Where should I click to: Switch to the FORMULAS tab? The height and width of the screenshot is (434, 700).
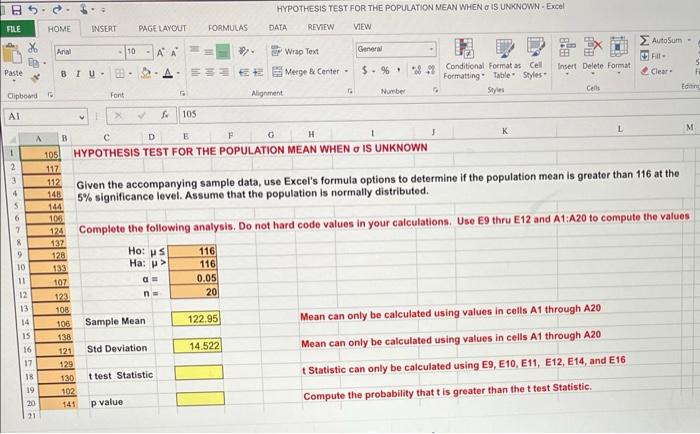tap(228, 28)
